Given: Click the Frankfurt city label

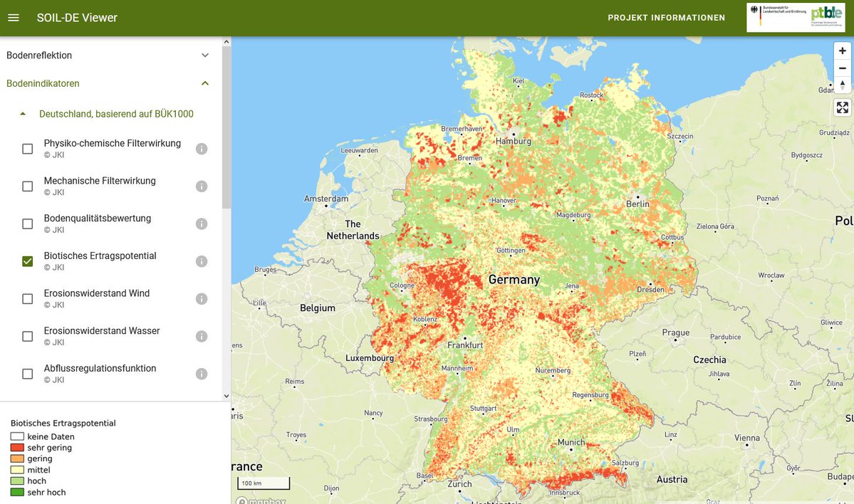Looking at the screenshot, I should (x=465, y=345).
